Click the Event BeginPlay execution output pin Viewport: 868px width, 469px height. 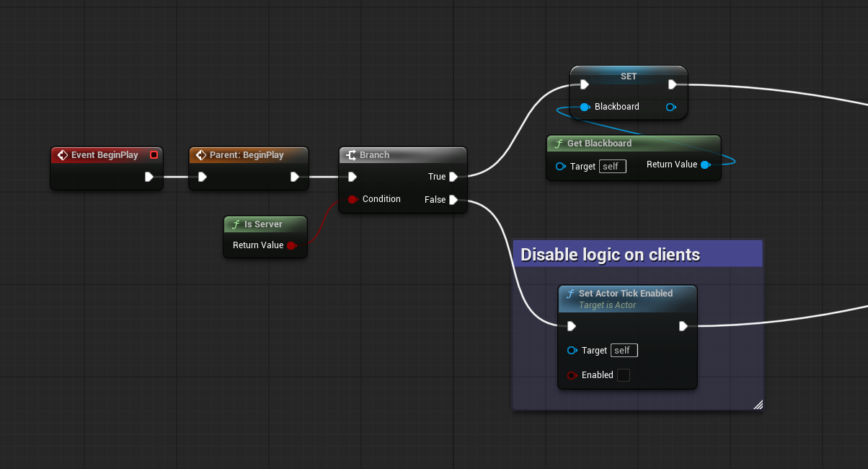click(x=149, y=177)
